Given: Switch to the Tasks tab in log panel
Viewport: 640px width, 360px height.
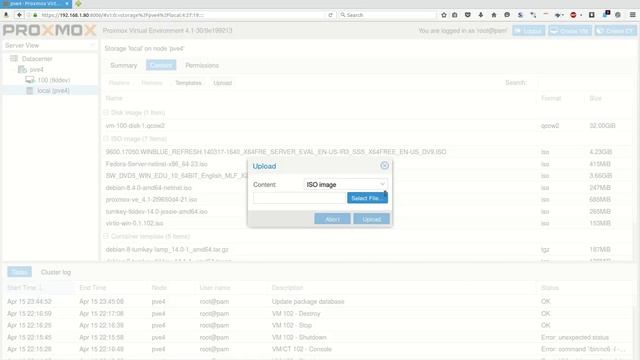Looking at the screenshot, I should (x=19, y=272).
